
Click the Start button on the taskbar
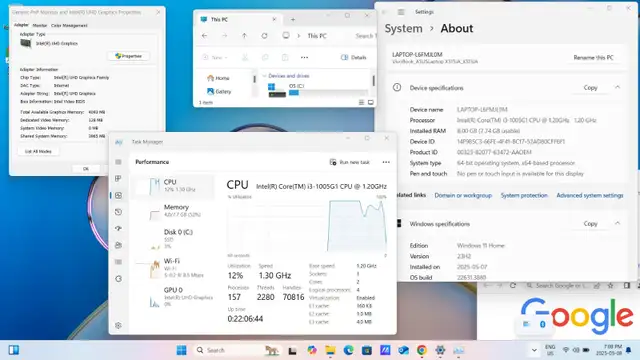click(181, 350)
